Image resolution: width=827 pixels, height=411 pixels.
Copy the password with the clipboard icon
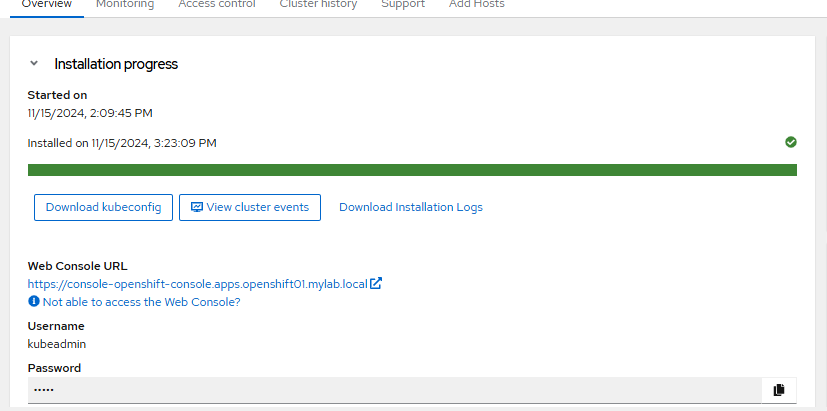pyautogui.click(x=779, y=389)
